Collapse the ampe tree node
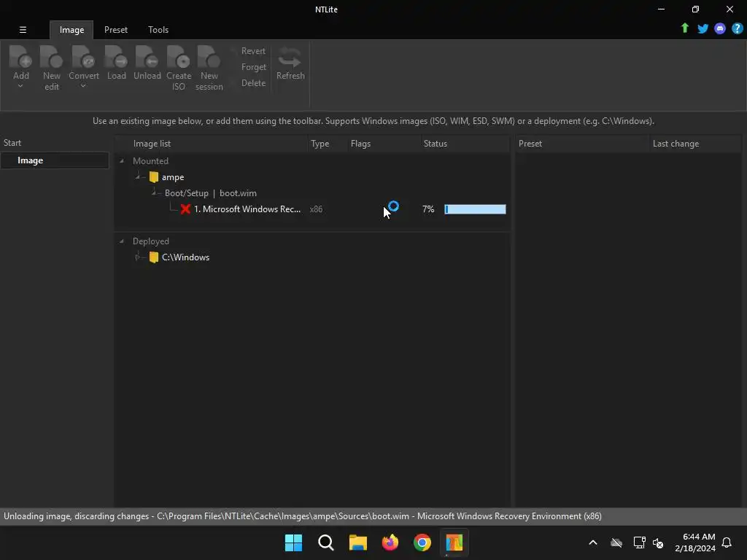Image resolution: width=747 pixels, height=560 pixels. tap(138, 176)
